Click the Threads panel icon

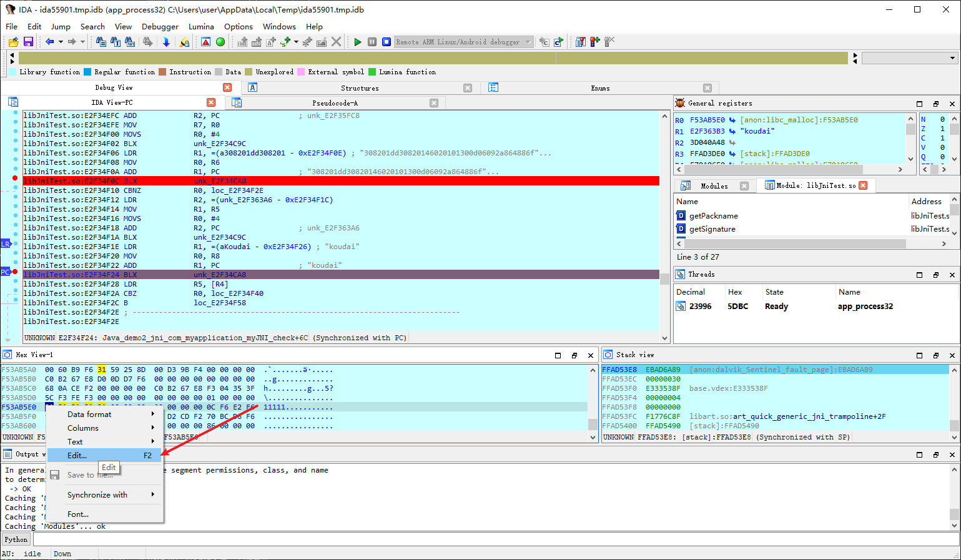point(680,274)
